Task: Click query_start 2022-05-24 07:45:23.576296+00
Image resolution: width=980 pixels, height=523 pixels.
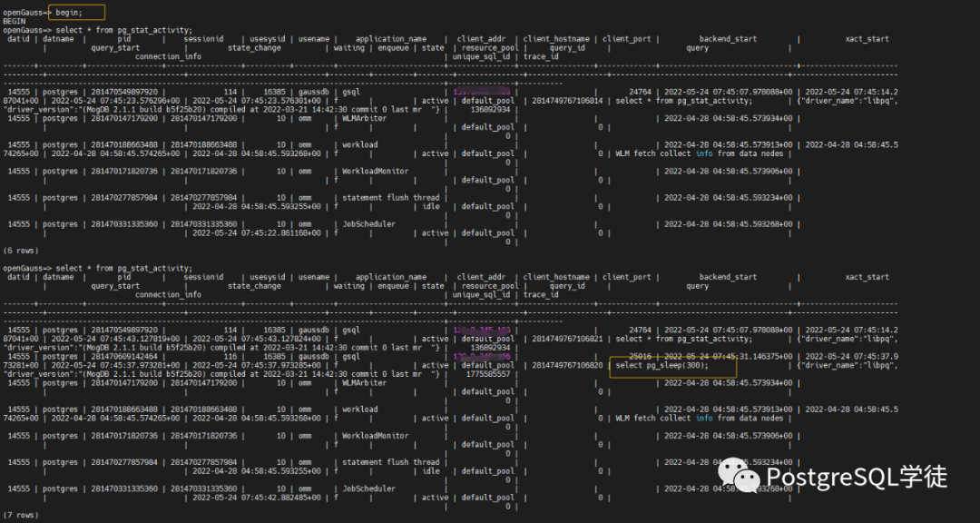Action: pyautogui.click(x=115, y=101)
